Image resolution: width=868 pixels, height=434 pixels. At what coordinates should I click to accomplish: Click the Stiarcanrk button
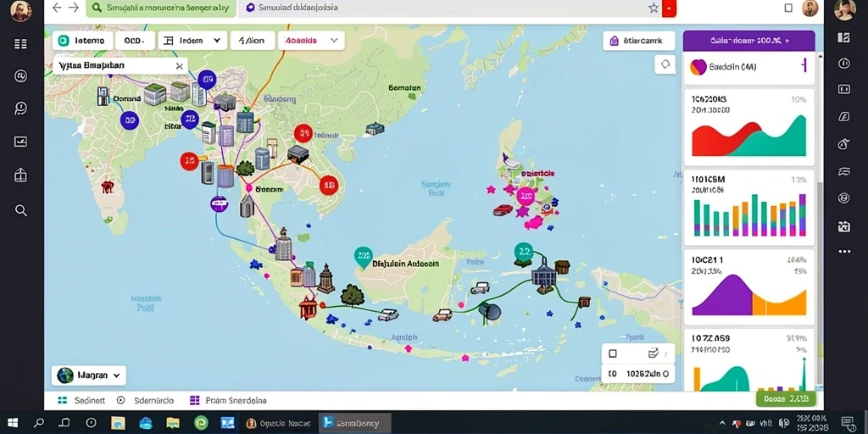point(639,41)
